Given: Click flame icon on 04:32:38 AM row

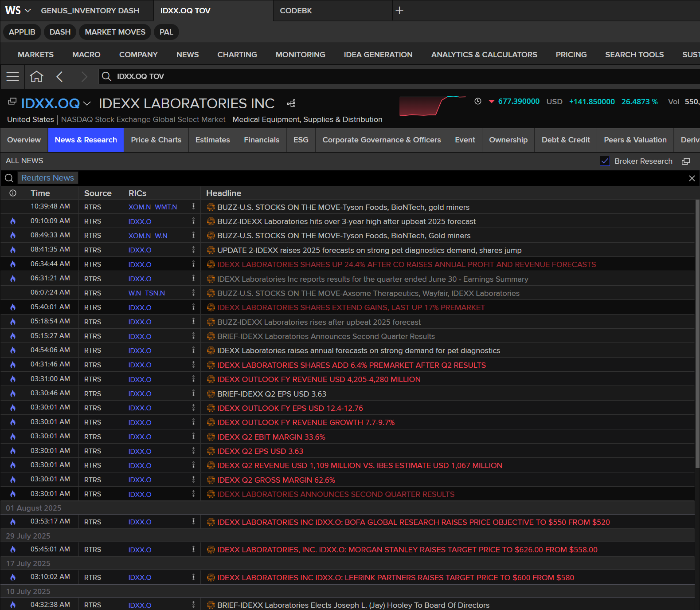Looking at the screenshot, I should pyautogui.click(x=13, y=605).
